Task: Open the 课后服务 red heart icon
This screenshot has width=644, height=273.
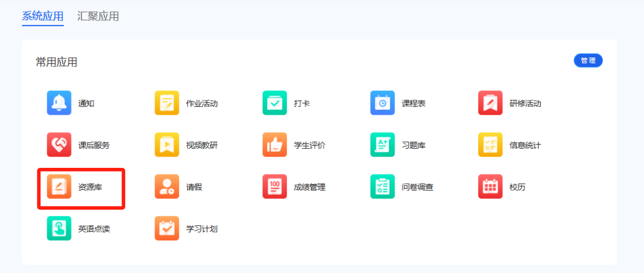Action: (59, 145)
